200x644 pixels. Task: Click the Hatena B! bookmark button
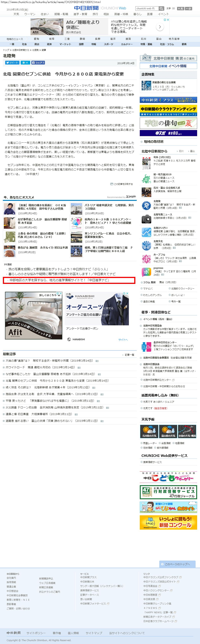coord(25,63)
